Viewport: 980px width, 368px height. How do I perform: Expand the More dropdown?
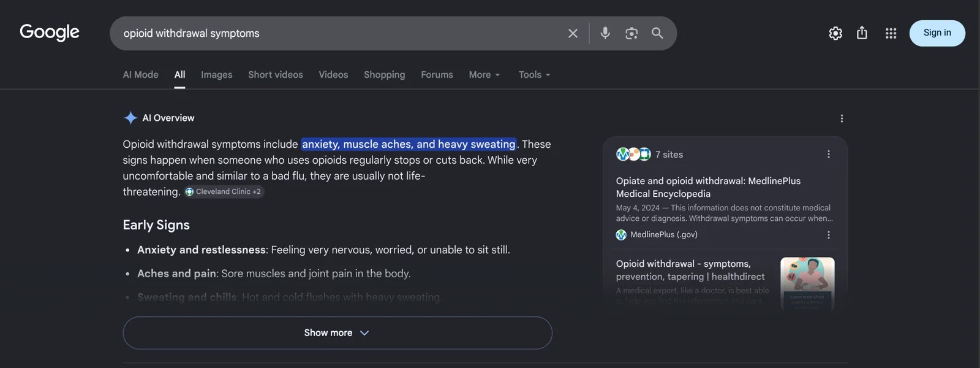[x=484, y=75]
